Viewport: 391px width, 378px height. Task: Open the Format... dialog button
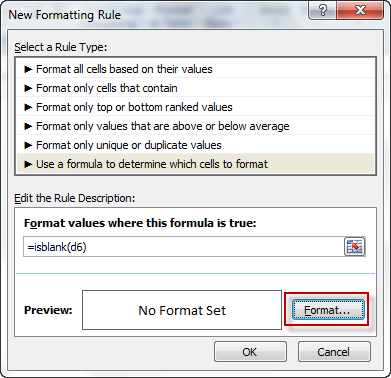(328, 310)
